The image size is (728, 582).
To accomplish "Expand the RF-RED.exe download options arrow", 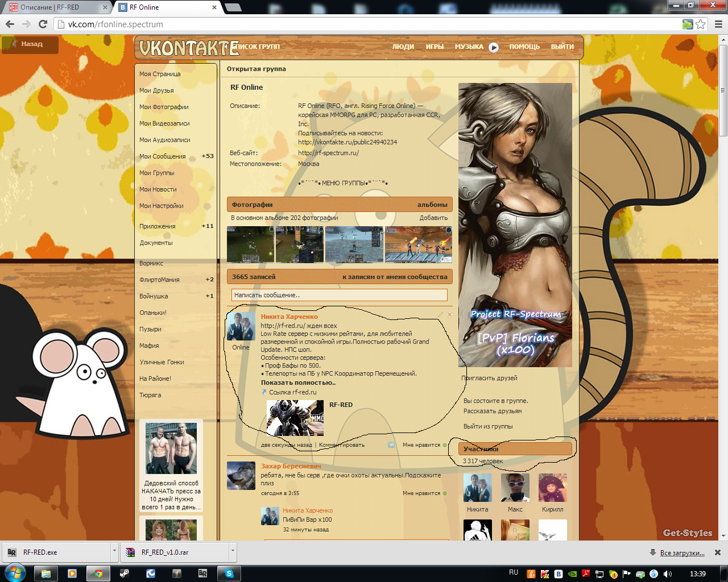I will click(114, 551).
